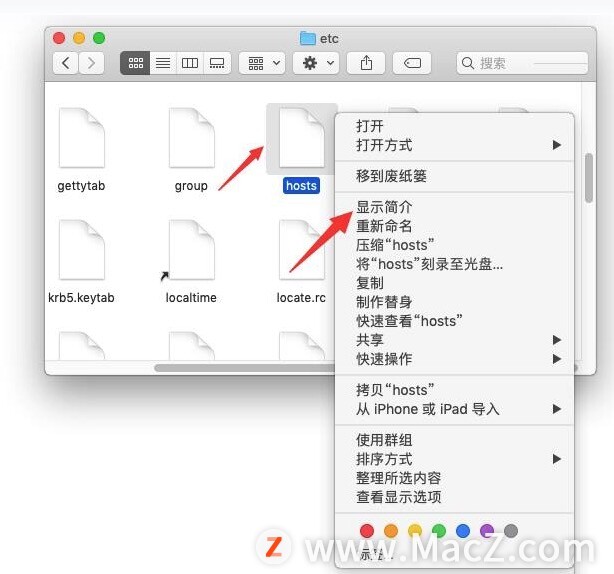Select the locate.rc file icon

(302, 250)
